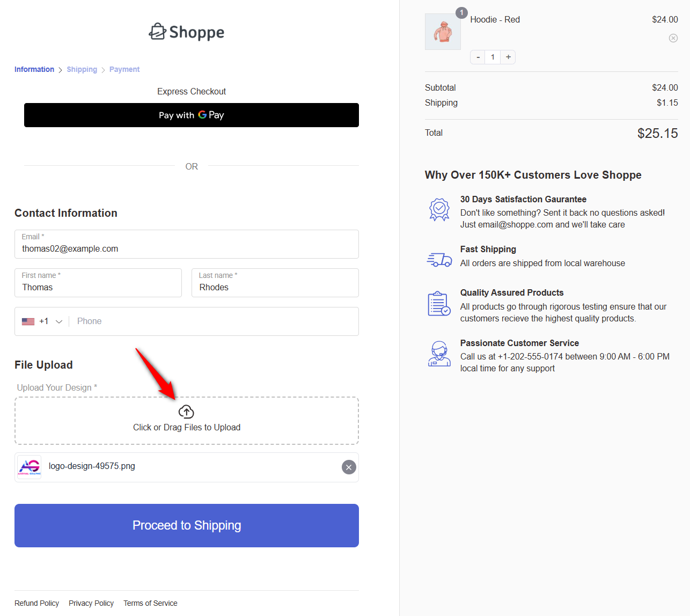Open the Refund Policy page

click(36, 603)
